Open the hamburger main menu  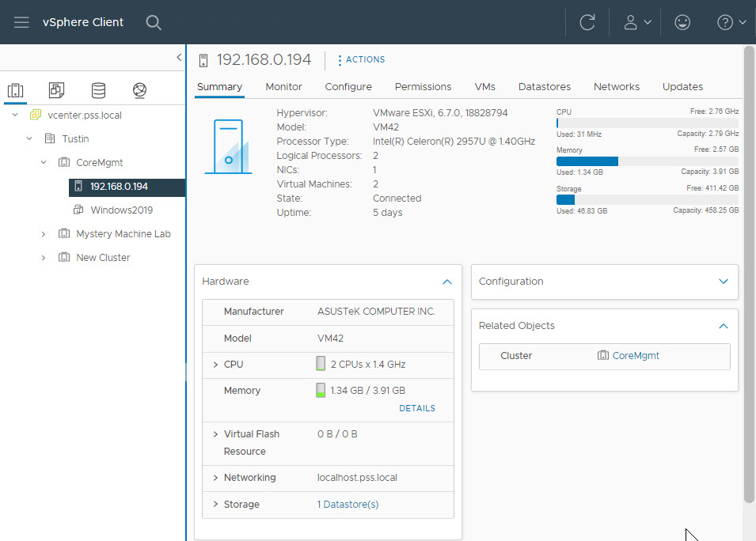pos(21,22)
